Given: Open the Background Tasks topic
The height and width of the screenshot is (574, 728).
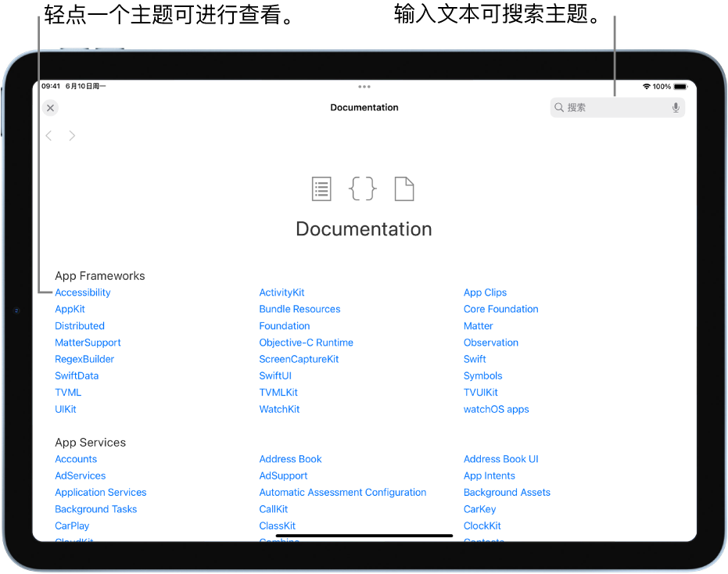Looking at the screenshot, I should pos(95,509).
